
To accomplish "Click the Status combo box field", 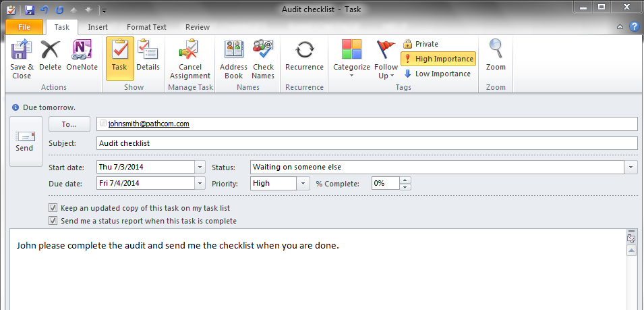I will coord(437,167).
